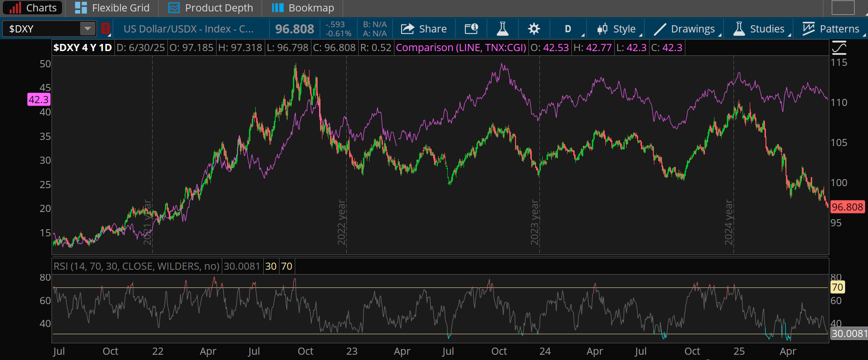This screenshot has height=360, width=868.
Task: Open the flask (thinkLog/experiments) icon
Action: click(x=502, y=29)
